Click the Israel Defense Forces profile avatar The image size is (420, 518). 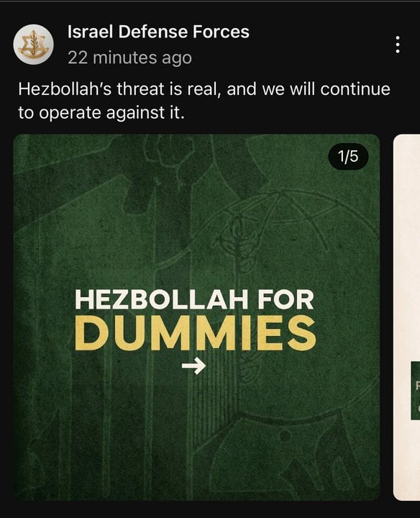tap(33, 45)
